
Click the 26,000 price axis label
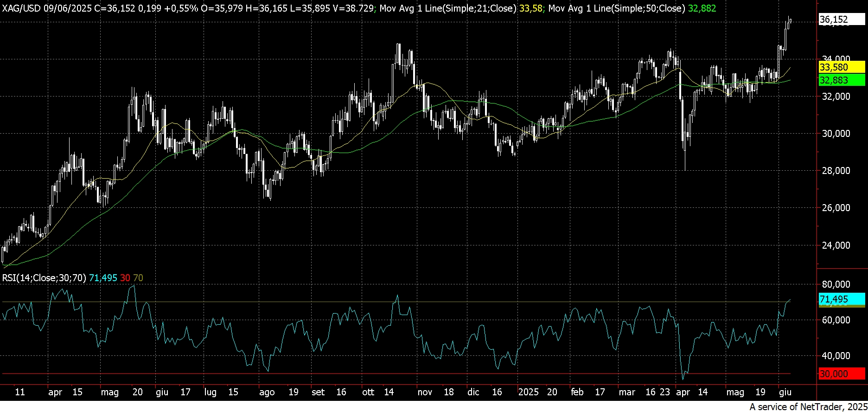836,208
